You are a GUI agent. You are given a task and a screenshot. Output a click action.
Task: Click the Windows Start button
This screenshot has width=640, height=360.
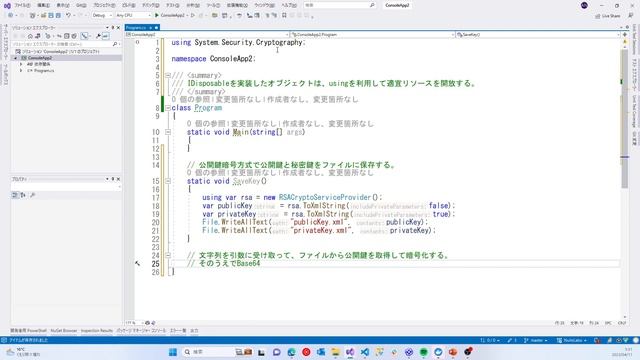(173, 352)
